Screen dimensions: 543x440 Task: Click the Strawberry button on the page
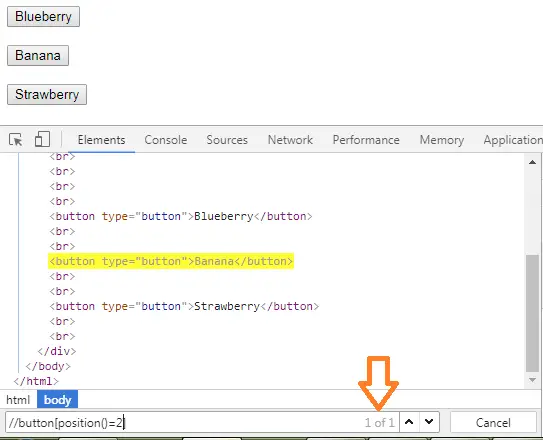tap(47, 95)
